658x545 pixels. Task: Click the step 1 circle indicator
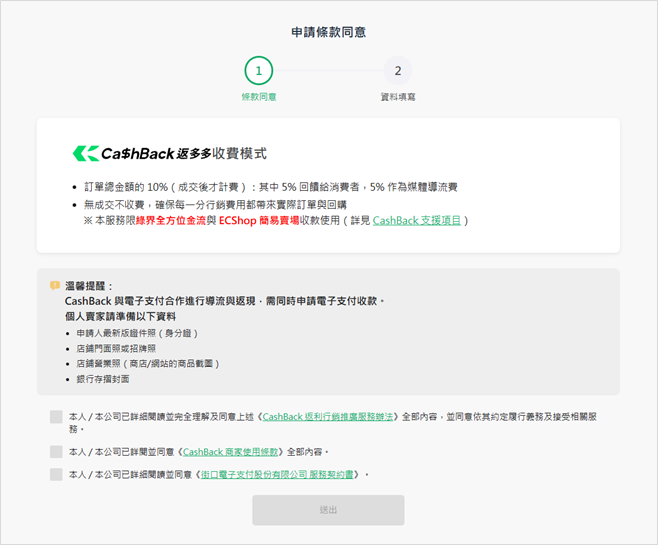259,71
